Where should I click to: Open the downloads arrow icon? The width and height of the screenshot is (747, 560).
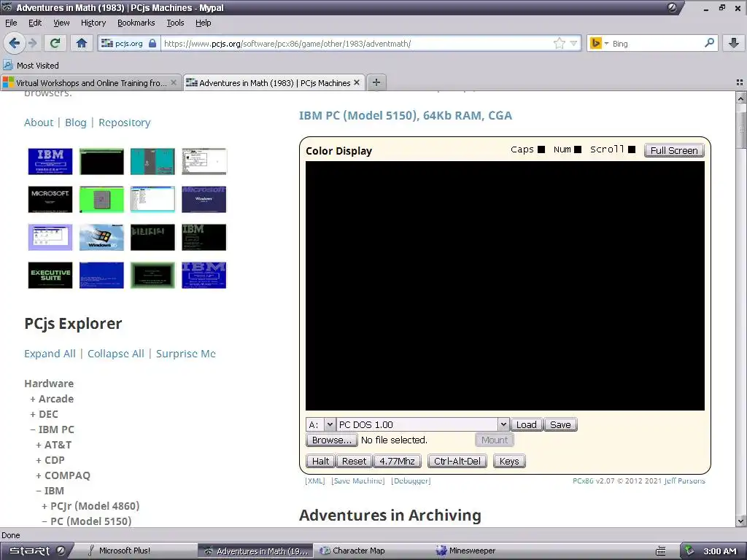pyautogui.click(x=734, y=43)
